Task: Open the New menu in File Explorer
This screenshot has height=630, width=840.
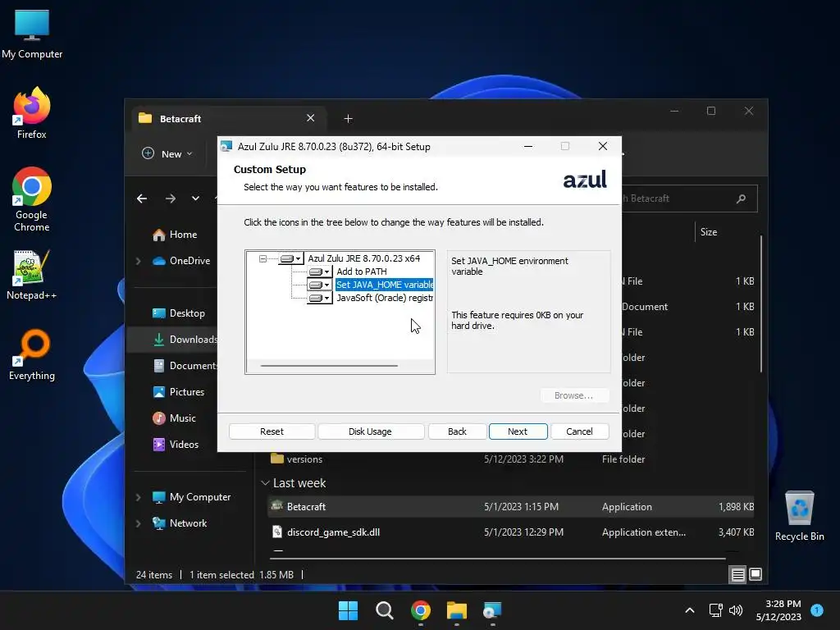Action: tap(167, 153)
